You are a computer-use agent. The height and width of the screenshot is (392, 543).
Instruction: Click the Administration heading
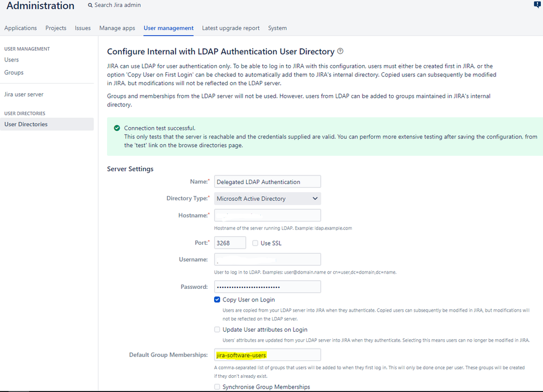click(40, 5)
